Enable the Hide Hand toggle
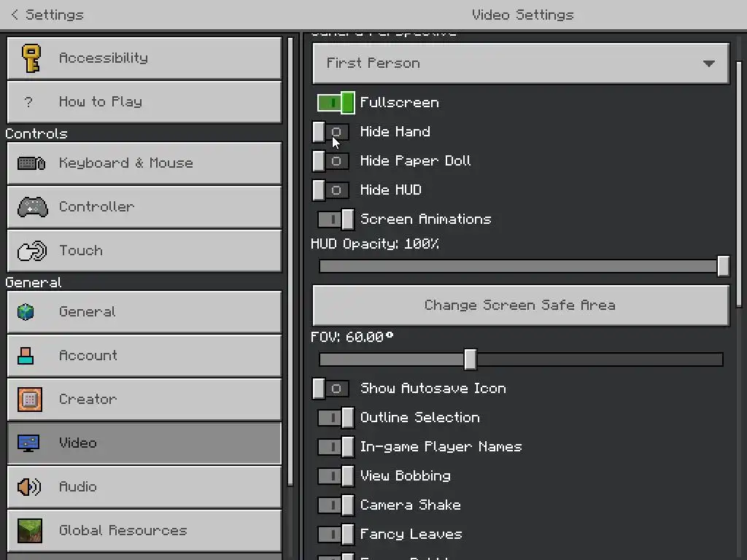 (x=330, y=132)
